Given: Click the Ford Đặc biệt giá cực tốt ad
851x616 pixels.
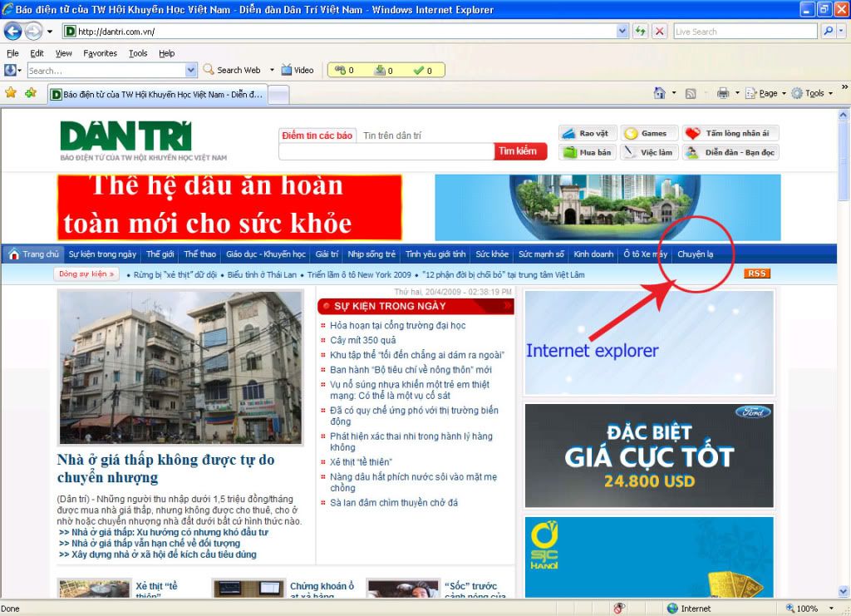Looking at the screenshot, I should coord(649,456).
